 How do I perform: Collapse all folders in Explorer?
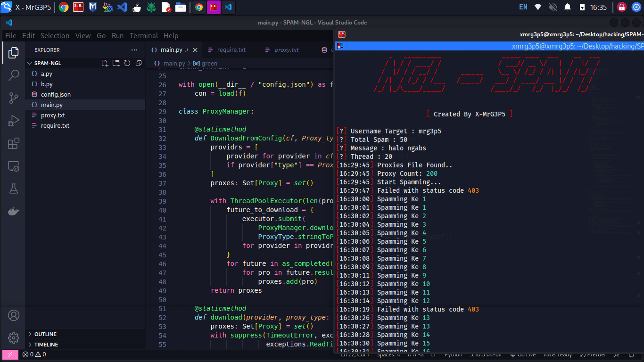139,63
